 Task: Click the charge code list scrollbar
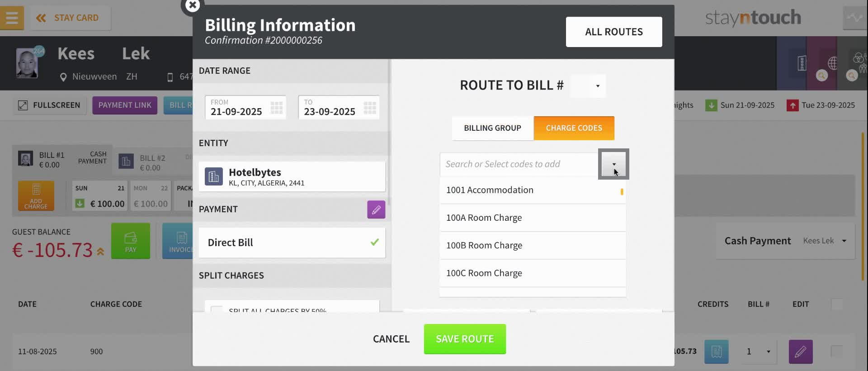[622, 192]
